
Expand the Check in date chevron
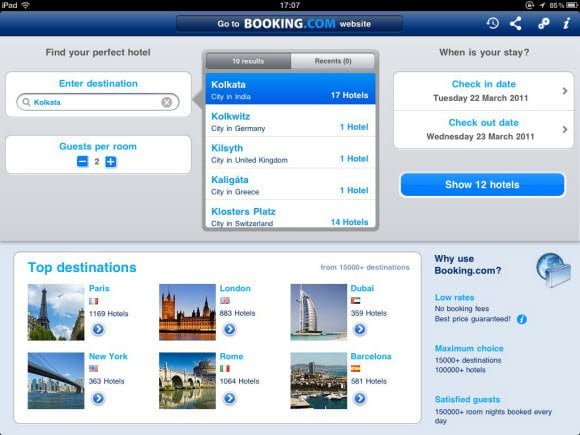(564, 91)
